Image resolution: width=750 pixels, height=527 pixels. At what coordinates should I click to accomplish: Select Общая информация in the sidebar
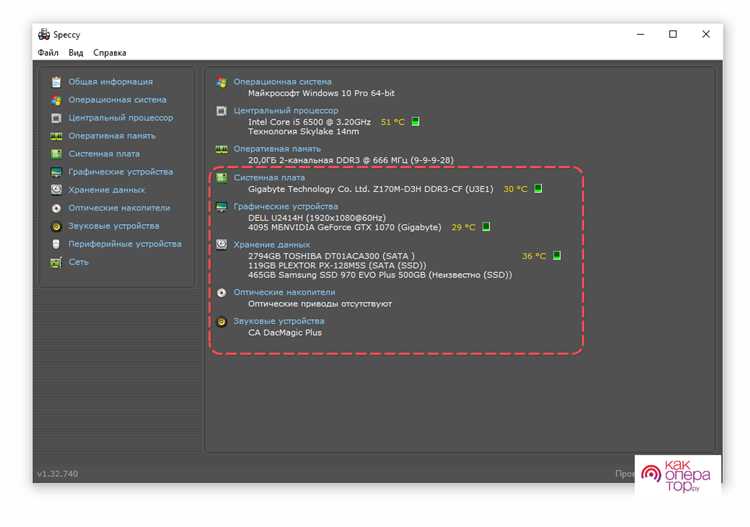[110, 82]
